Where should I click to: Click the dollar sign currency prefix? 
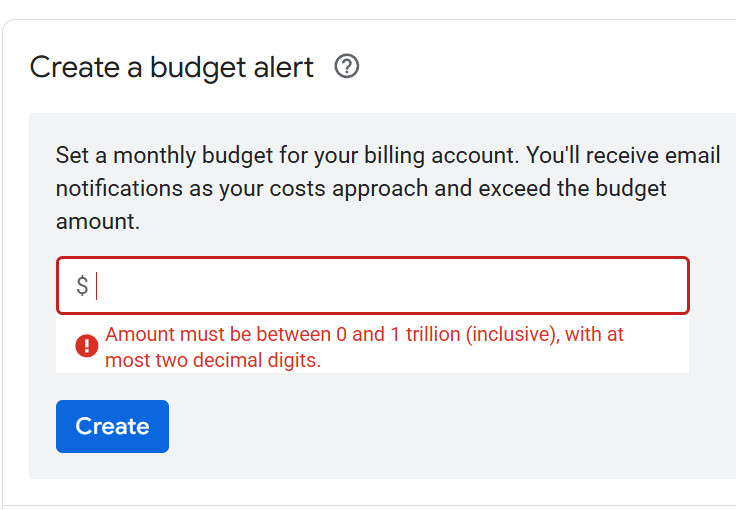[82, 285]
